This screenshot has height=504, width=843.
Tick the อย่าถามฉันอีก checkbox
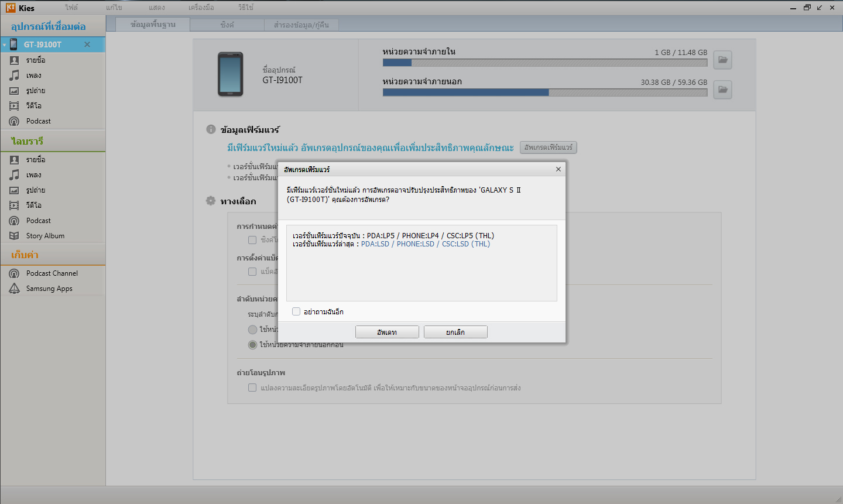click(296, 311)
